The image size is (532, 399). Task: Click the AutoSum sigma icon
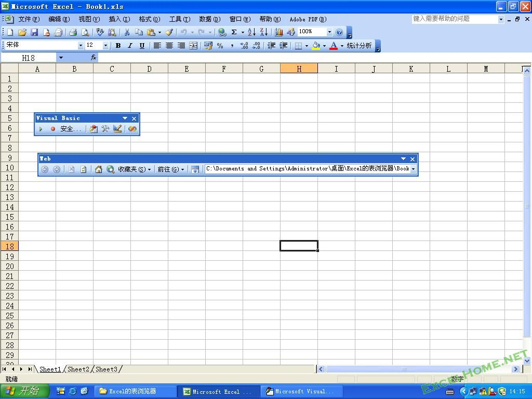[234, 32]
